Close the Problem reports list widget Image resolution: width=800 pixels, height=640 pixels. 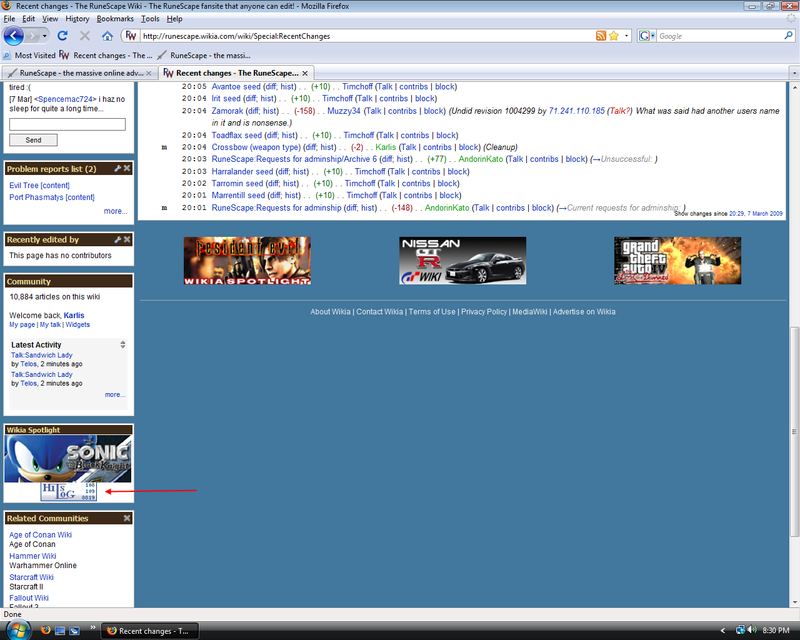[127, 169]
